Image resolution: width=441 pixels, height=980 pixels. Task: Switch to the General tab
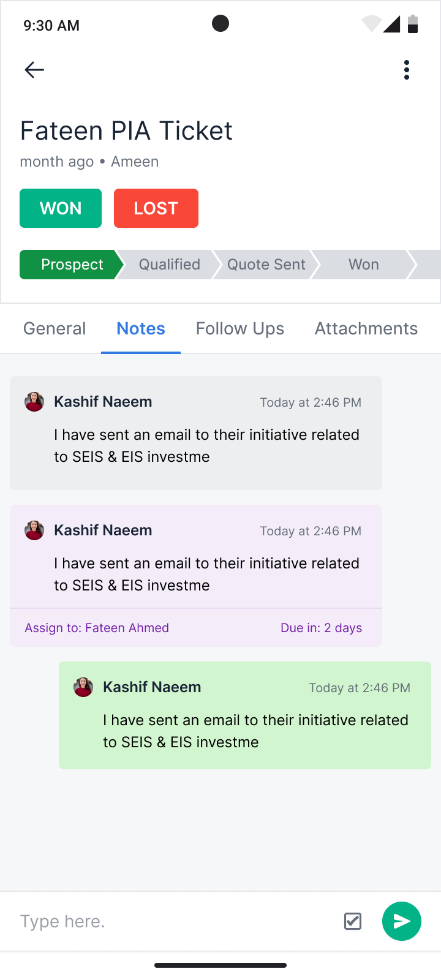coord(55,329)
